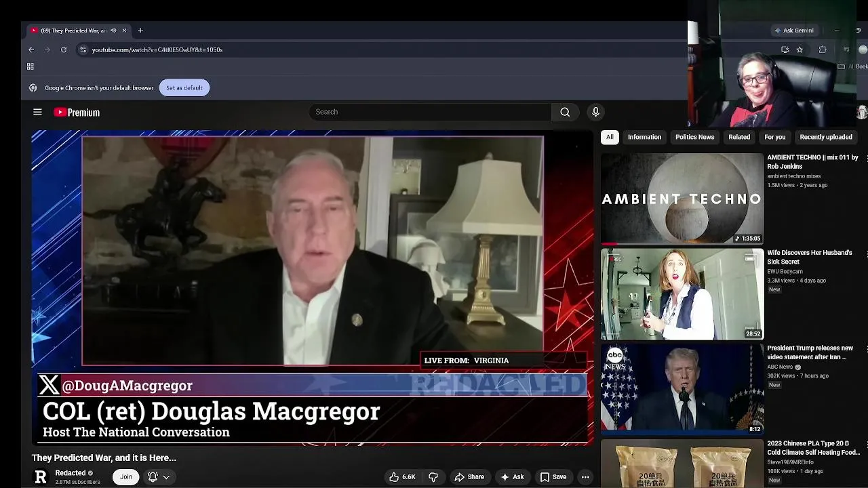
Task: Set Chrome as default browser
Action: pyautogui.click(x=184, y=87)
